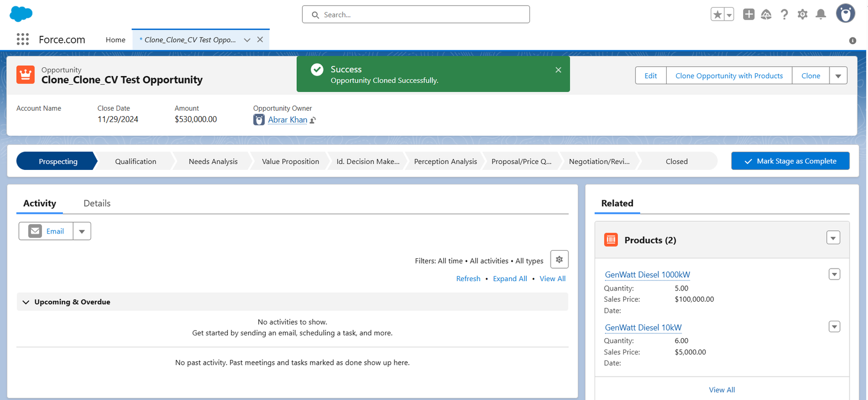Open the Setup gear icon
The width and height of the screenshot is (868, 400).
[802, 15]
